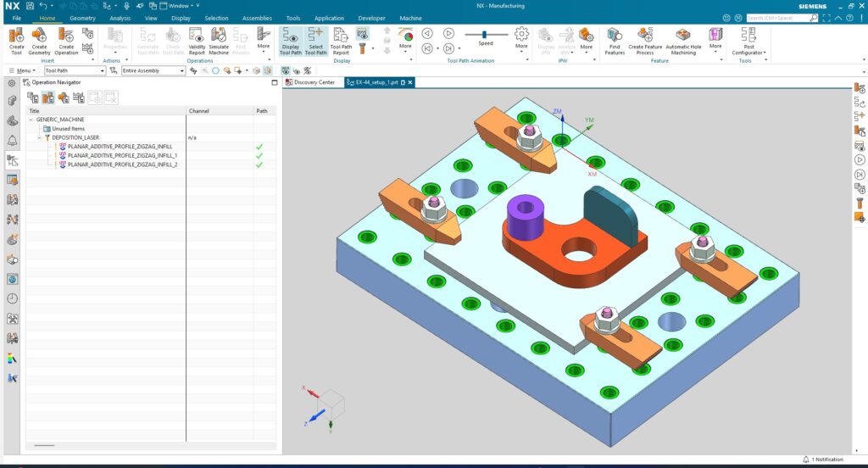Start Automatic Hole Machining
The width and height of the screenshot is (868, 468).
click(x=682, y=40)
